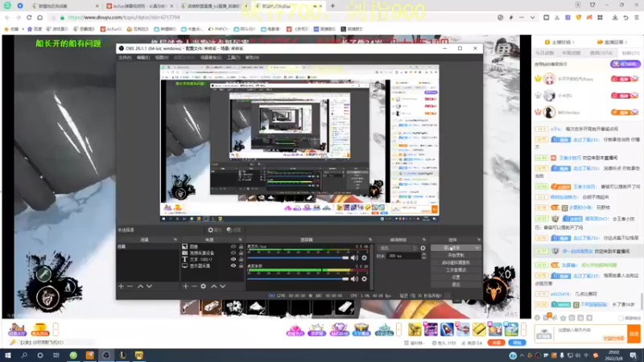Open OBS Studio icon in Windows taskbar
The width and height of the screenshot is (644, 362).
[x=106, y=355]
